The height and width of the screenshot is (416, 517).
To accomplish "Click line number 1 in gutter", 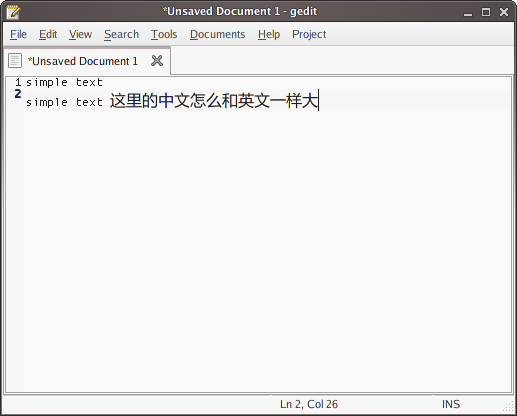I will pyautogui.click(x=18, y=82).
